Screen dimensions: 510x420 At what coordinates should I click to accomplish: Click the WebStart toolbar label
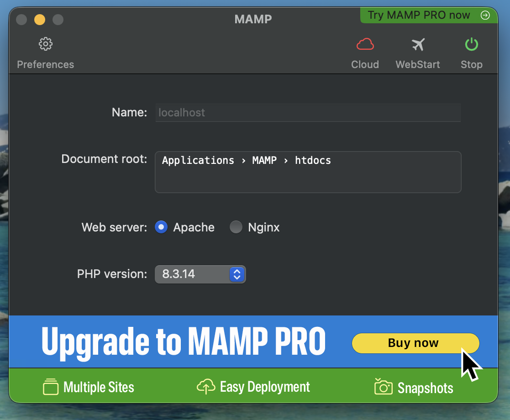point(418,64)
